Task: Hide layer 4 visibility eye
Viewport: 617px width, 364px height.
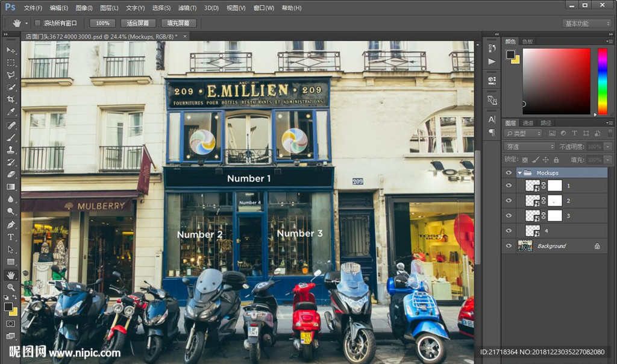Action: point(509,231)
